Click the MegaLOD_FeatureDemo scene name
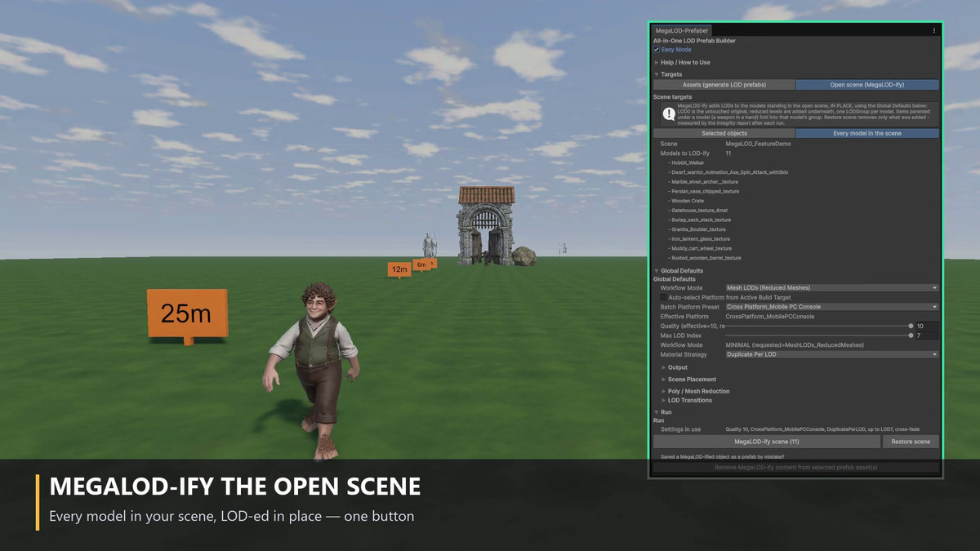980x551 pixels. coord(758,144)
